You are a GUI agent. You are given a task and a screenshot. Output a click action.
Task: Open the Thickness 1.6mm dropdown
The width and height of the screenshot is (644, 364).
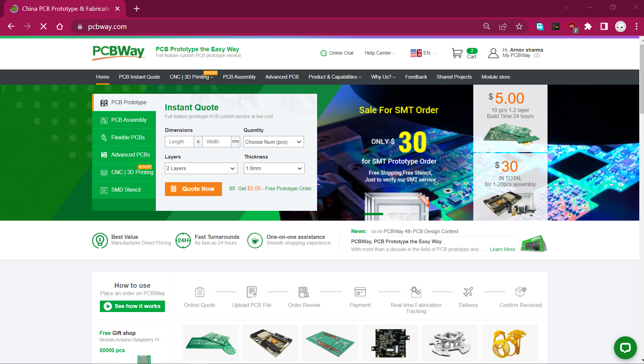pos(274,168)
